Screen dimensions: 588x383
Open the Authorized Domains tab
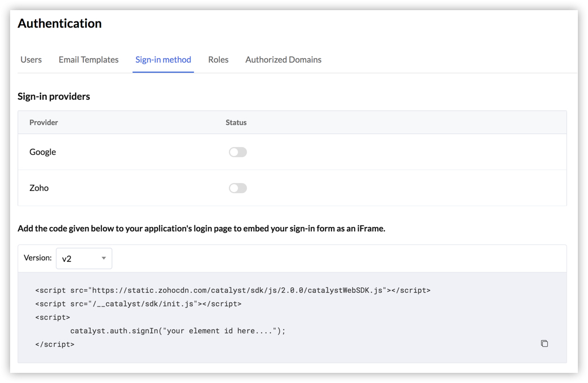coord(283,60)
